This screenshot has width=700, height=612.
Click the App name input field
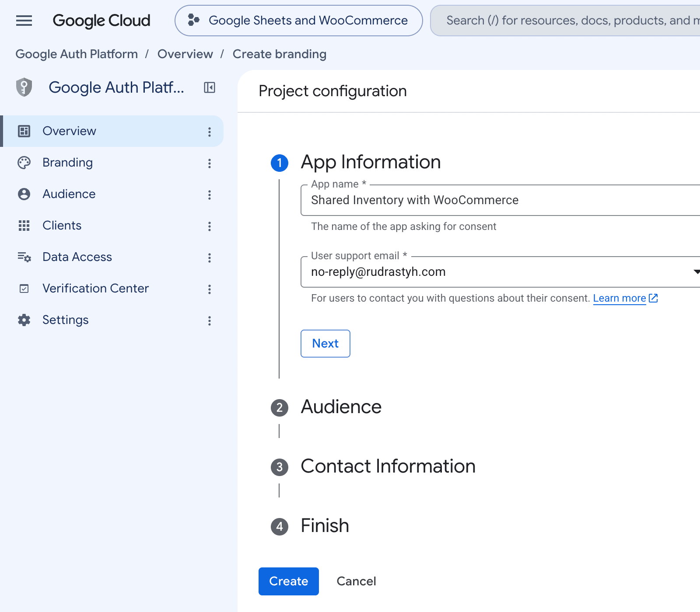[500, 200]
